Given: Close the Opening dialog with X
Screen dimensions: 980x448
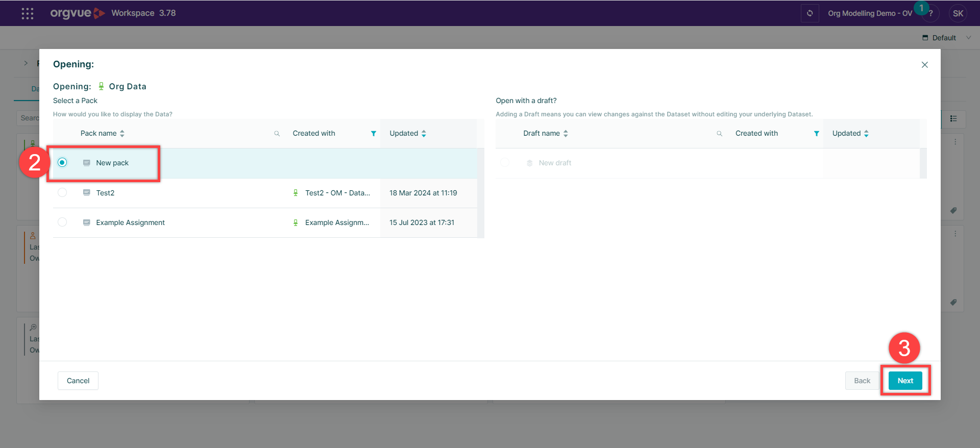Looking at the screenshot, I should click(924, 65).
